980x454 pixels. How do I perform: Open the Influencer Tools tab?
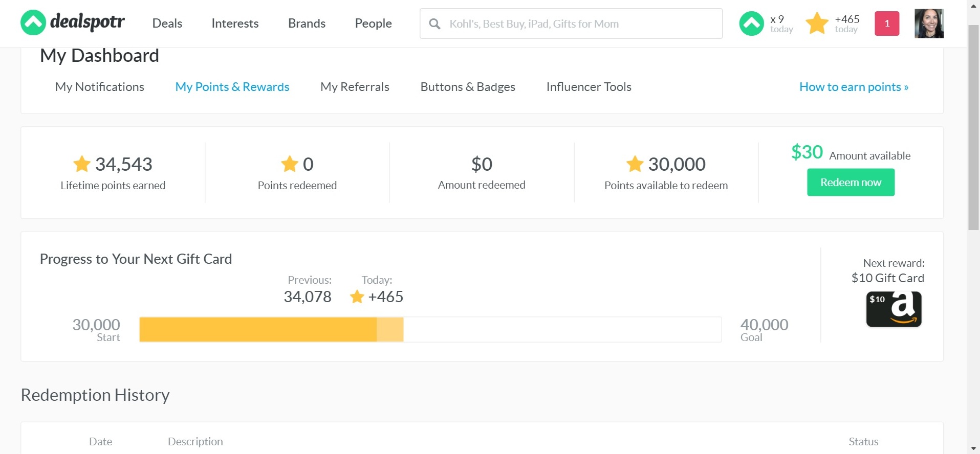click(x=589, y=87)
